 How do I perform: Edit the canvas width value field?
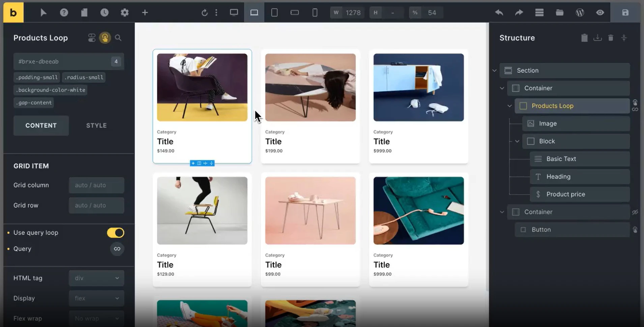pos(353,12)
